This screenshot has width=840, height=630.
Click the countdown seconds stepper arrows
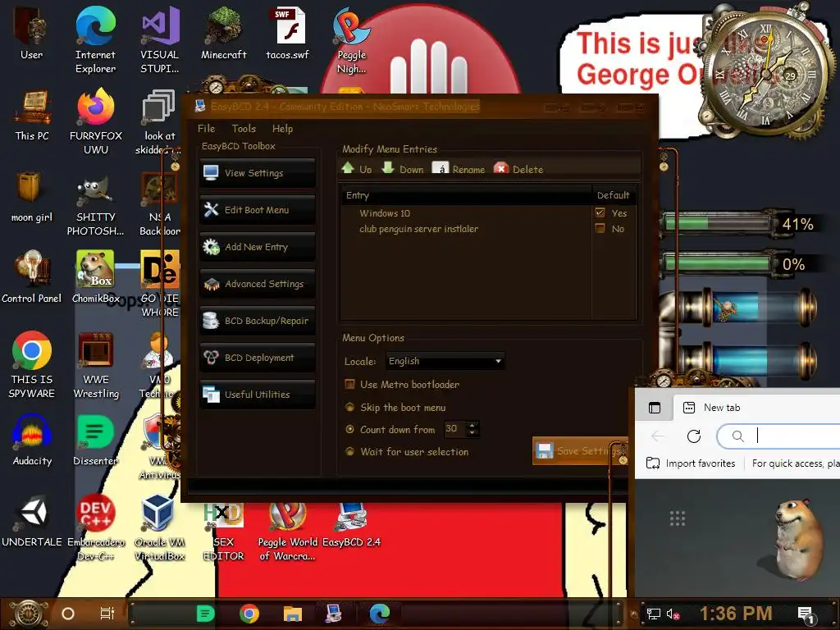[472, 428]
